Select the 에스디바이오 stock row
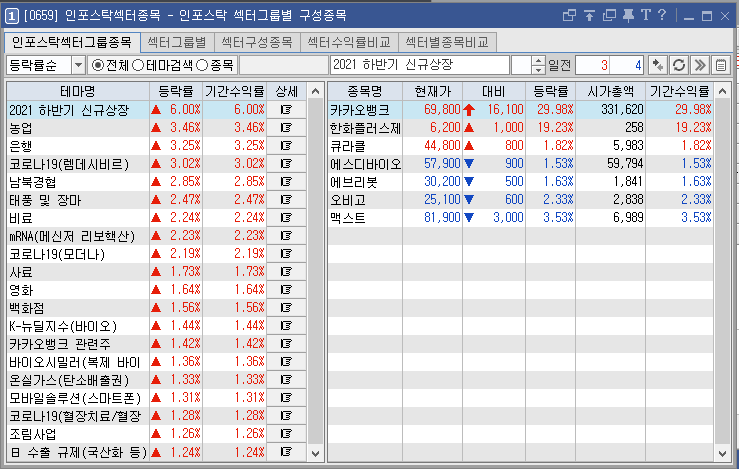 pyautogui.click(x=520, y=164)
